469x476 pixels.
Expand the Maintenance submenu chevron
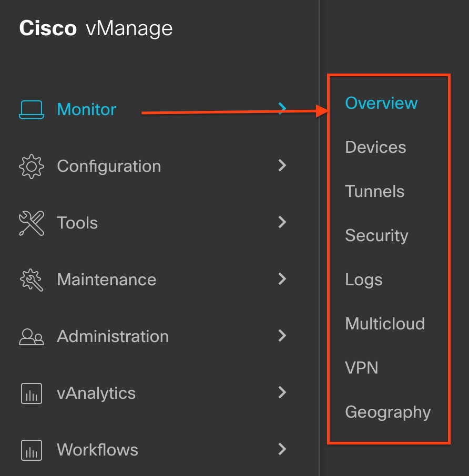point(282,278)
